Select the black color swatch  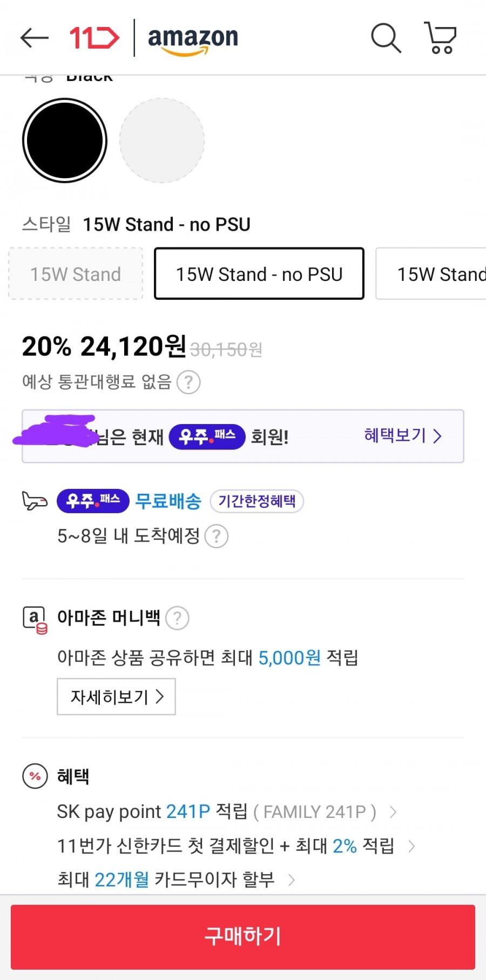[65, 140]
